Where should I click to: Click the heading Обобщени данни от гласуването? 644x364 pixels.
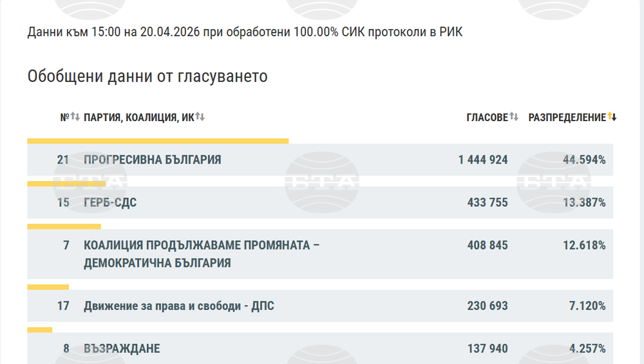[x=147, y=77]
